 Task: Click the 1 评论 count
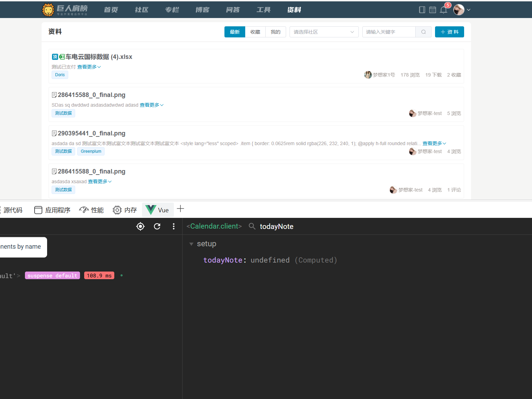tap(454, 190)
